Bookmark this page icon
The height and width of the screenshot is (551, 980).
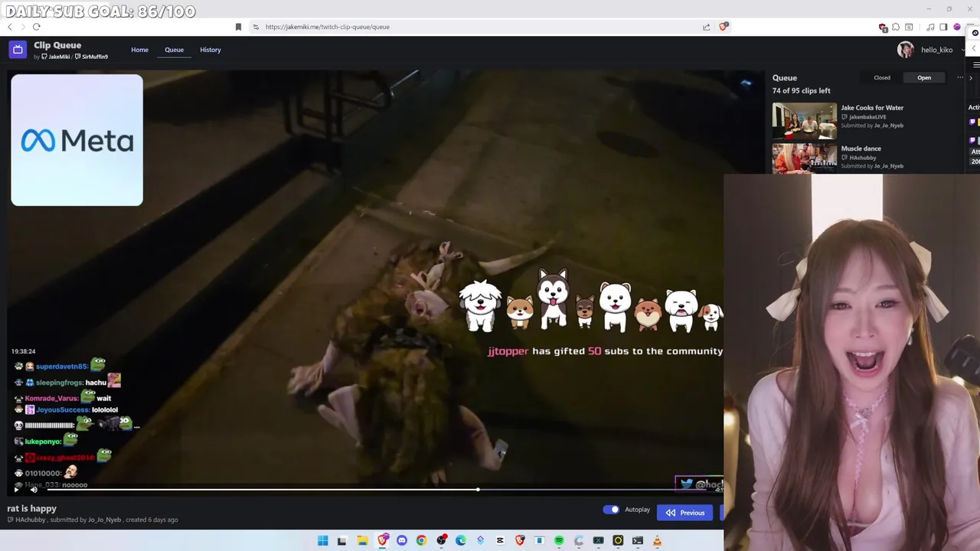[x=238, y=27]
